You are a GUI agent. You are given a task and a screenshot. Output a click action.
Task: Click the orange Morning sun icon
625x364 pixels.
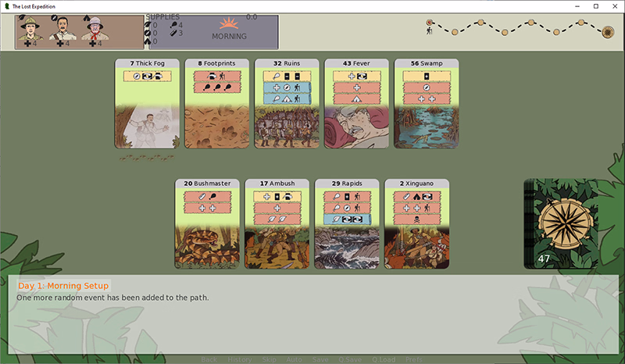click(x=229, y=24)
